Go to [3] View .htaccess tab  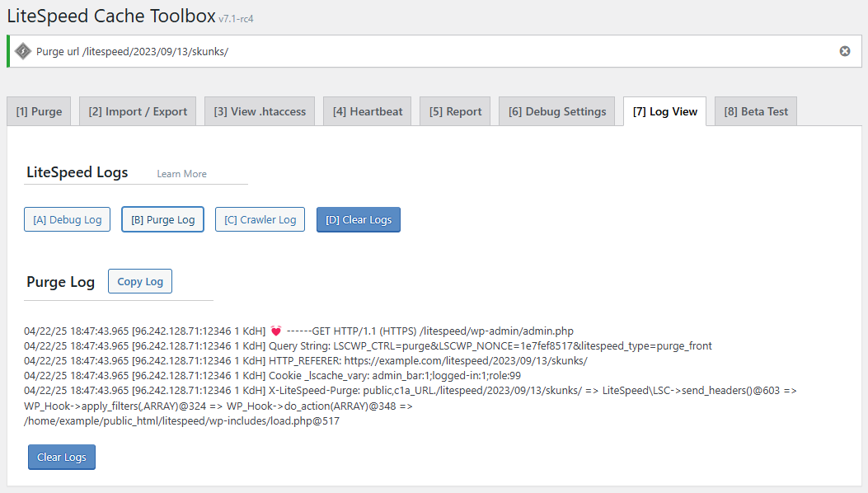pos(260,111)
